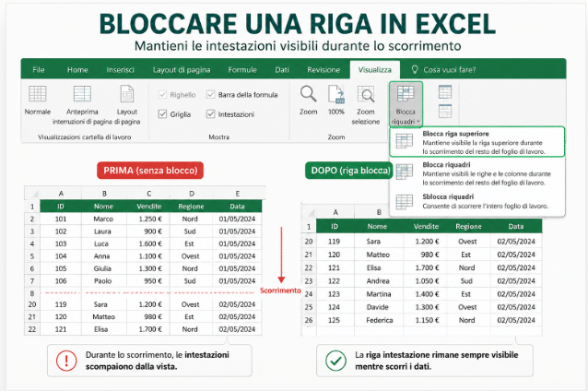Open the File tab
The width and height of the screenshot is (588, 391).
point(39,70)
